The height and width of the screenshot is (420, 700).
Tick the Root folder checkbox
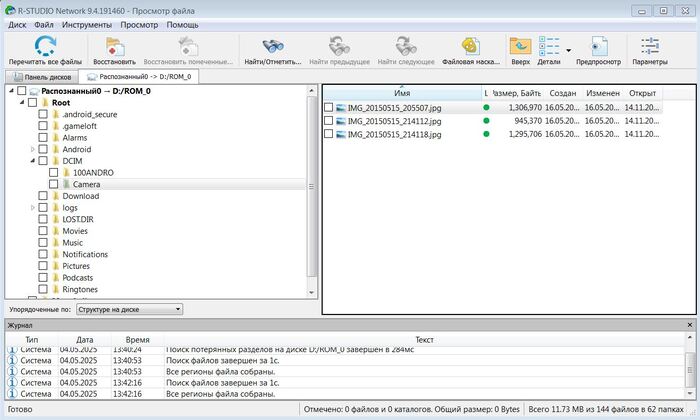32,103
